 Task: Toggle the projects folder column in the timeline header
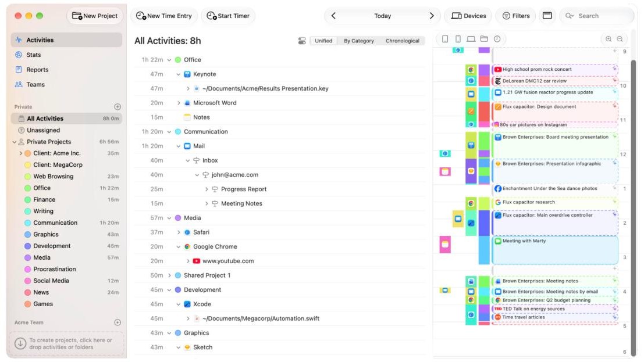pos(484,39)
